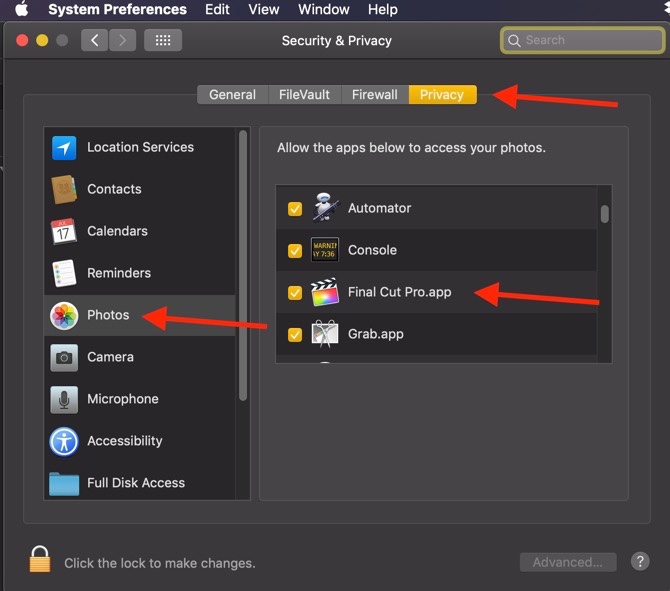Uncheck the Automator checkbox
Screen dimensions: 670x591
coord(295,209)
